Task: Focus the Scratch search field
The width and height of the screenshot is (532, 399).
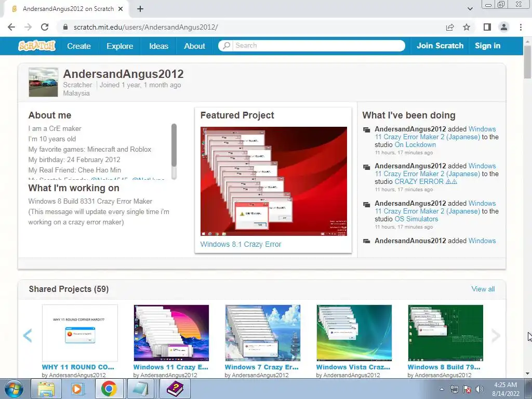Action: pyautogui.click(x=312, y=46)
